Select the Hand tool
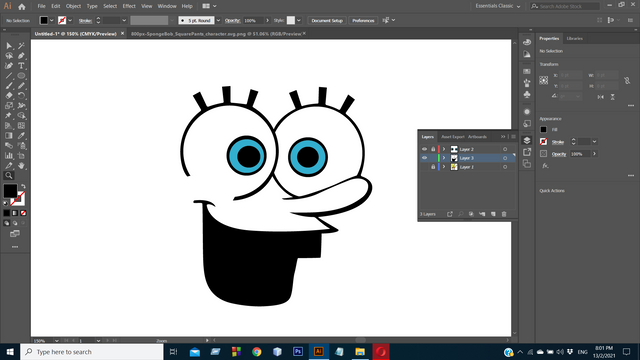 click(x=21, y=165)
